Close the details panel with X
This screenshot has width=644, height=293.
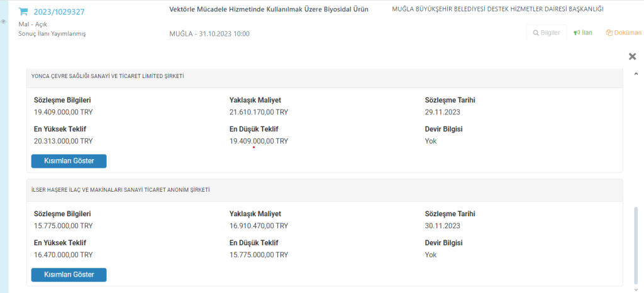pyautogui.click(x=633, y=57)
